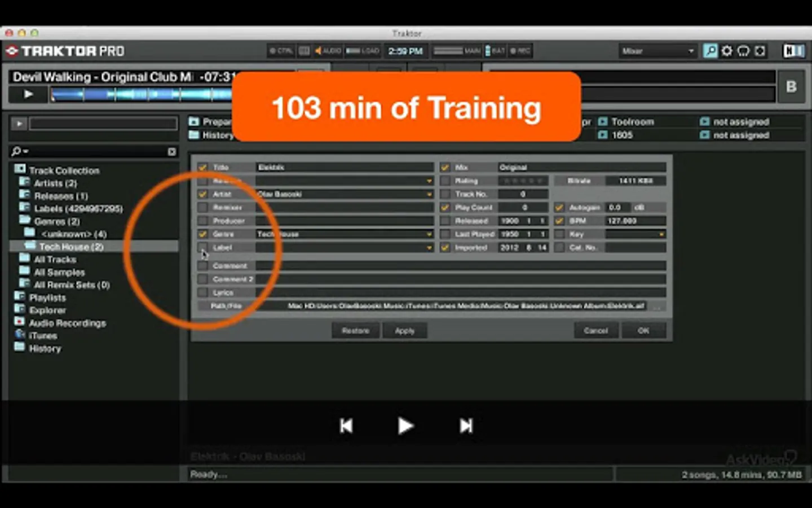
Task: Click the REC recording indicator
Action: (520, 51)
